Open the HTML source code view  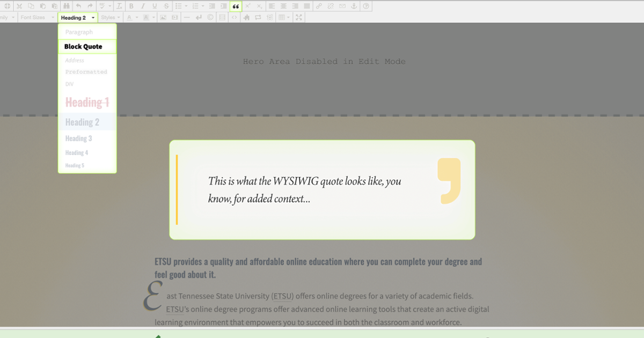(233, 17)
